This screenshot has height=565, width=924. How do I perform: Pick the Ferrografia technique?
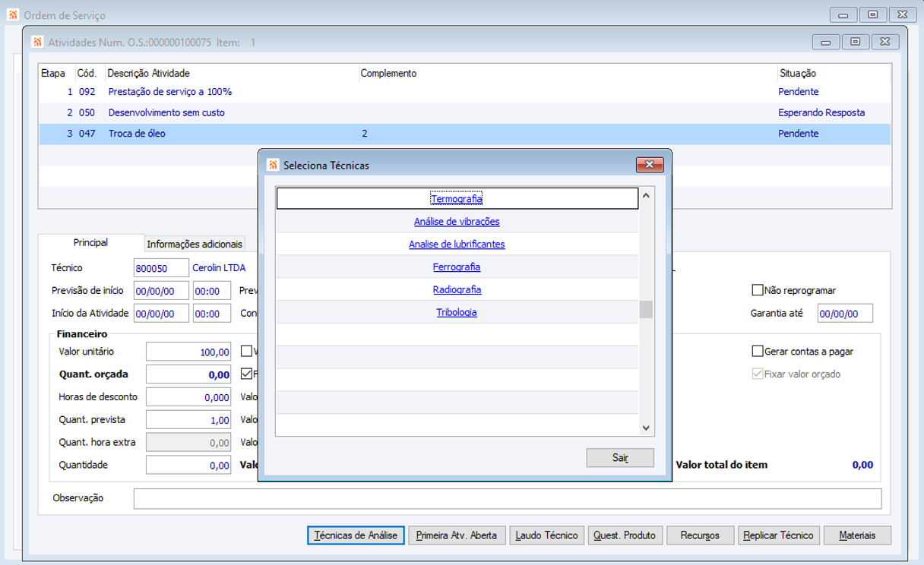[457, 267]
